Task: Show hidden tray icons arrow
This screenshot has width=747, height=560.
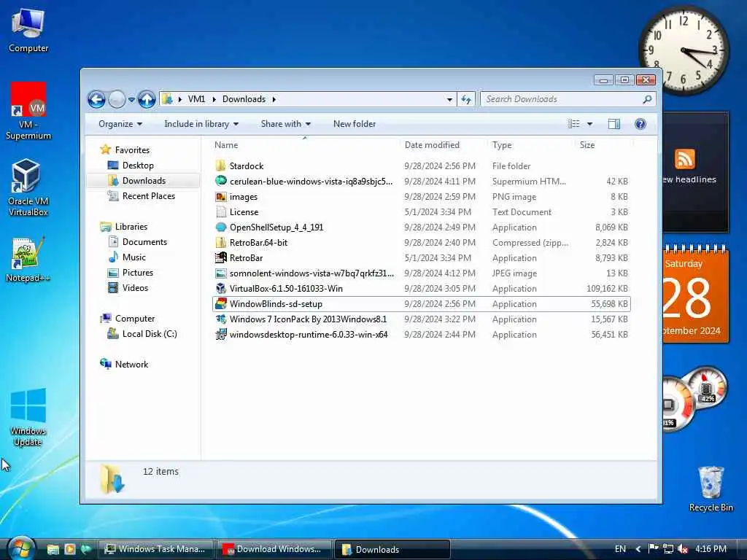Action: pos(638,549)
